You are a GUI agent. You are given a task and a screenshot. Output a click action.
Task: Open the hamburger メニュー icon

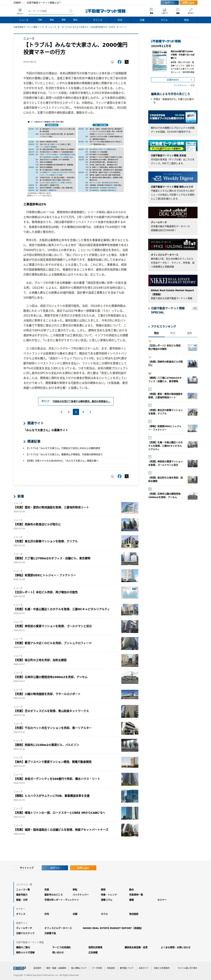click(20, 11)
